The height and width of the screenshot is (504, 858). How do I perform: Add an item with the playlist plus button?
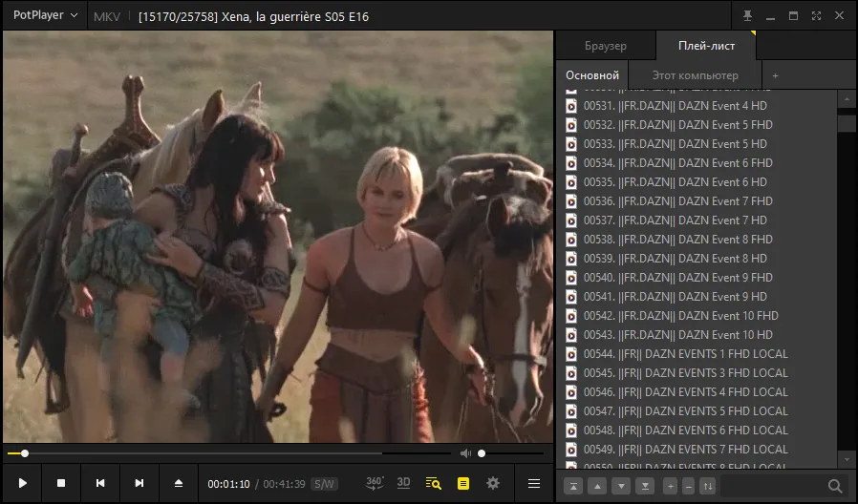point(671,486)
